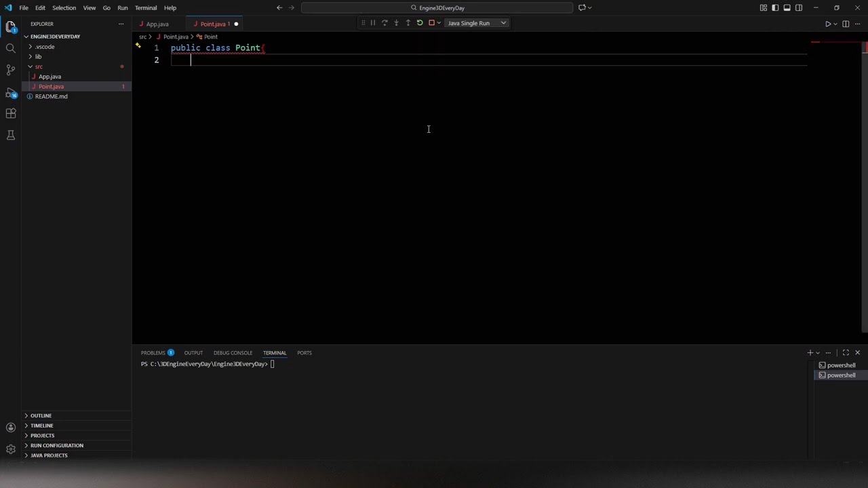Image resolution: width=868 pixels, height=488 pixels.
Task: Open the Run menu
Action: click(123, 7)
